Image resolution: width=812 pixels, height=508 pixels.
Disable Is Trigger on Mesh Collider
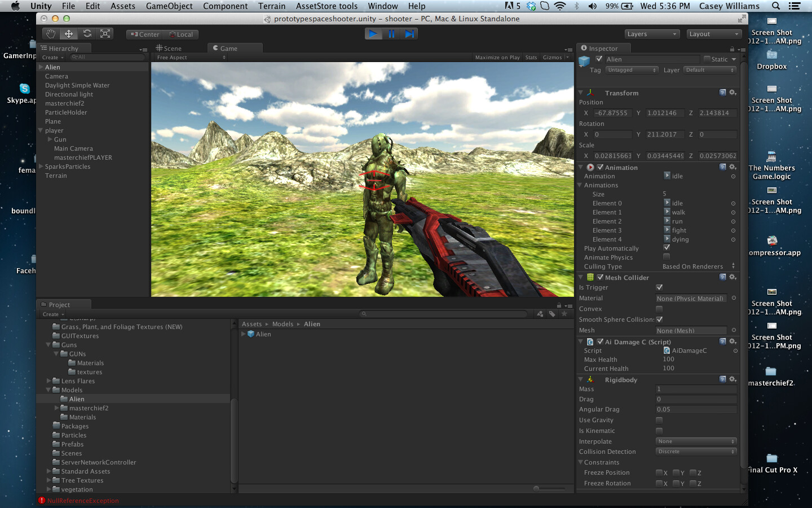659,287
